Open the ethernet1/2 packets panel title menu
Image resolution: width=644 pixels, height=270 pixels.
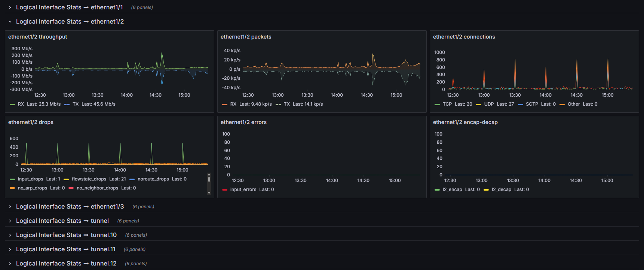(246, 37)
